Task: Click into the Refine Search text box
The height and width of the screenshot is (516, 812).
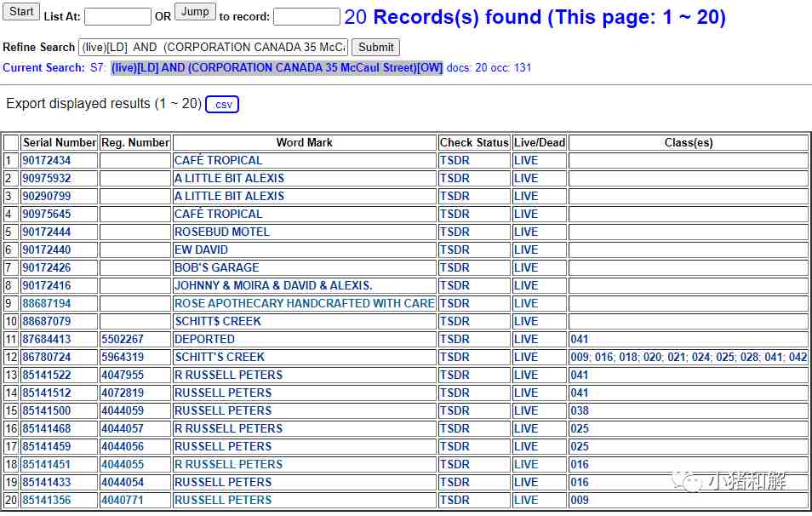Action: [x=213, y=48]
